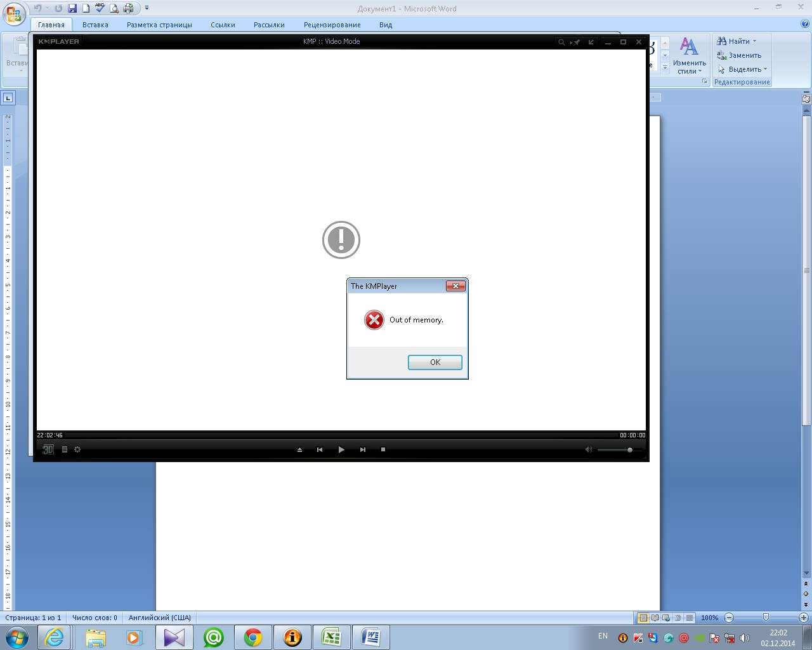
Task: Click the elapsed time 22:02:46 display
Action: [x=49, y=435]
